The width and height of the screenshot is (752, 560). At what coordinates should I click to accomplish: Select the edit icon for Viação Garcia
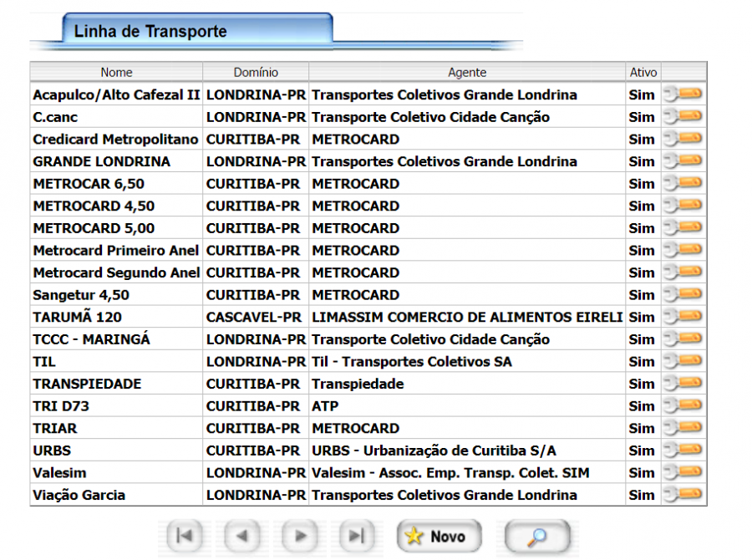683,495
